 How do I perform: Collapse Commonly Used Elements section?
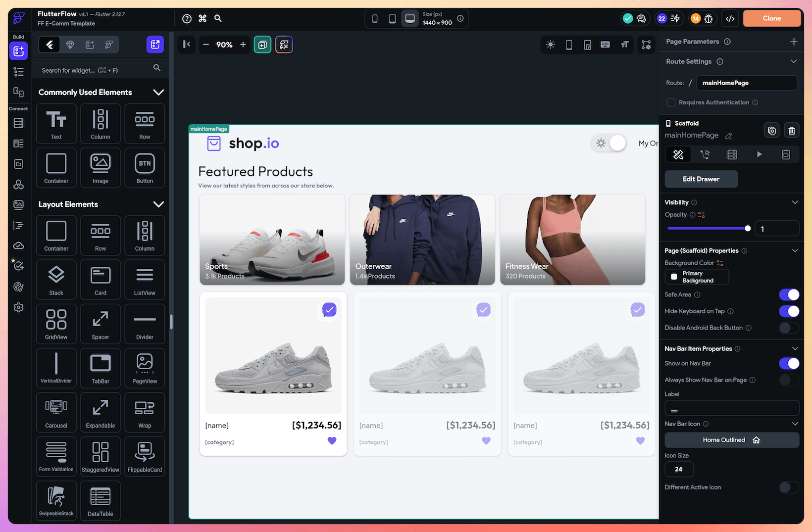click(158, 93)
